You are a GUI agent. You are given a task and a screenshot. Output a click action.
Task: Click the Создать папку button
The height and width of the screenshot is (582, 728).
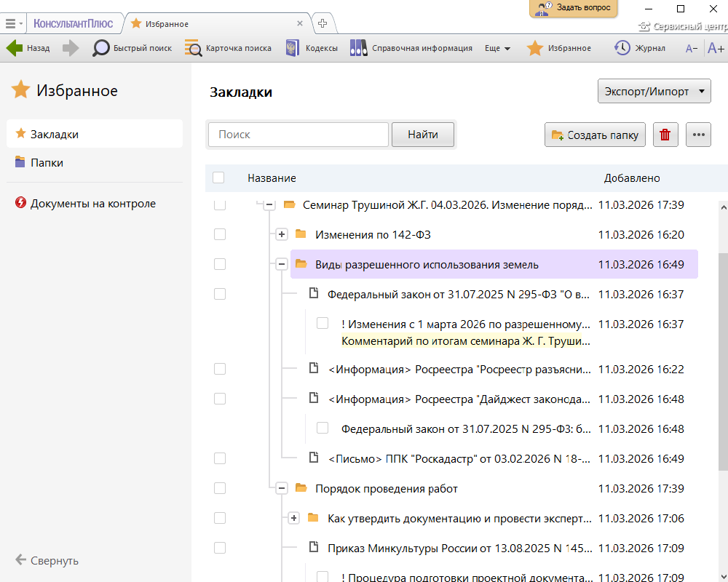point(595,135)
